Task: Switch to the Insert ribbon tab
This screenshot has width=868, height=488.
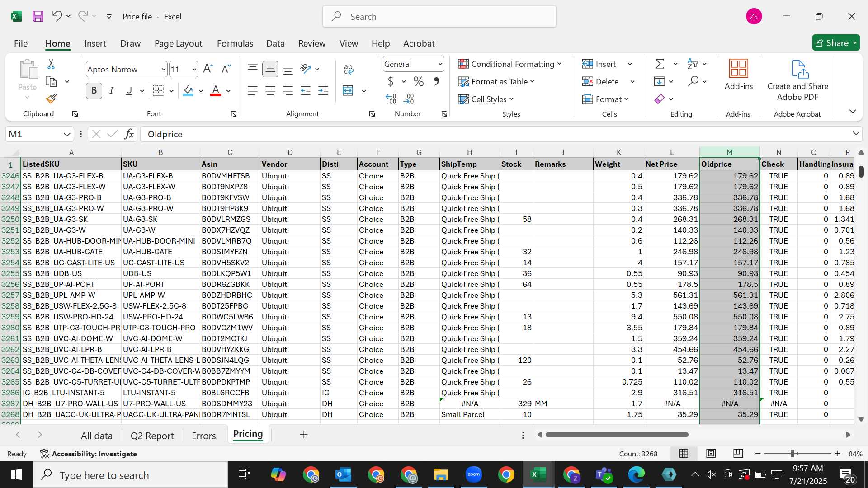Action: click(x=95, y=43)
